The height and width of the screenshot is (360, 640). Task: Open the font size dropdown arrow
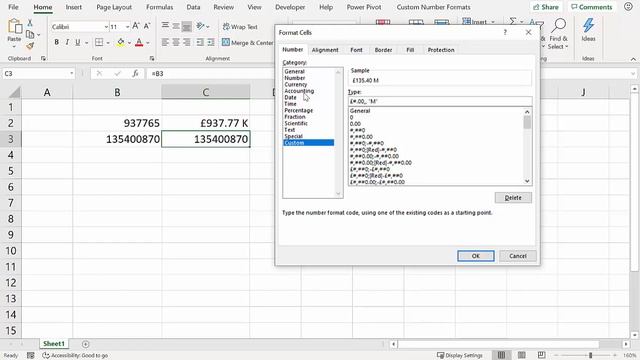[127, 27]
